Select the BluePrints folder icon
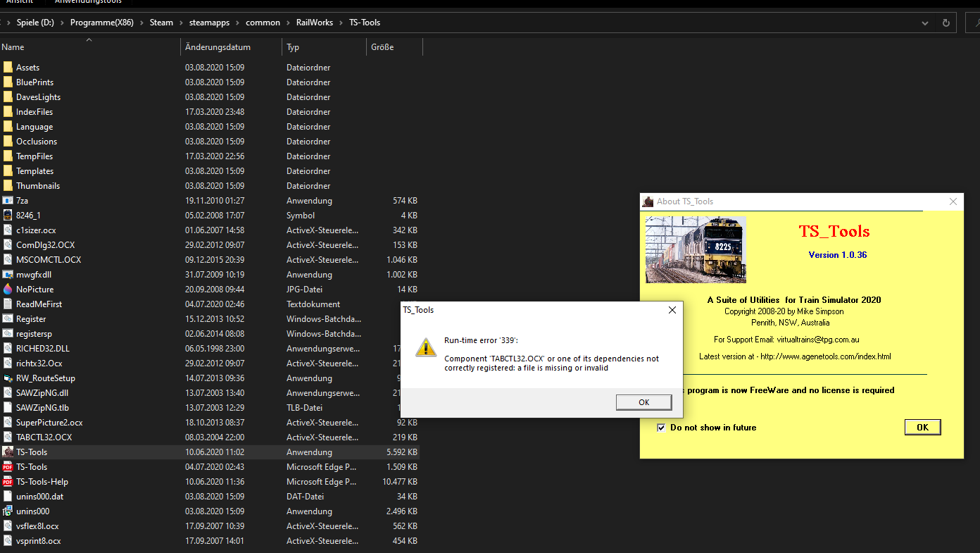The height and width of the screenshot is (553, 980). point(8,82)
